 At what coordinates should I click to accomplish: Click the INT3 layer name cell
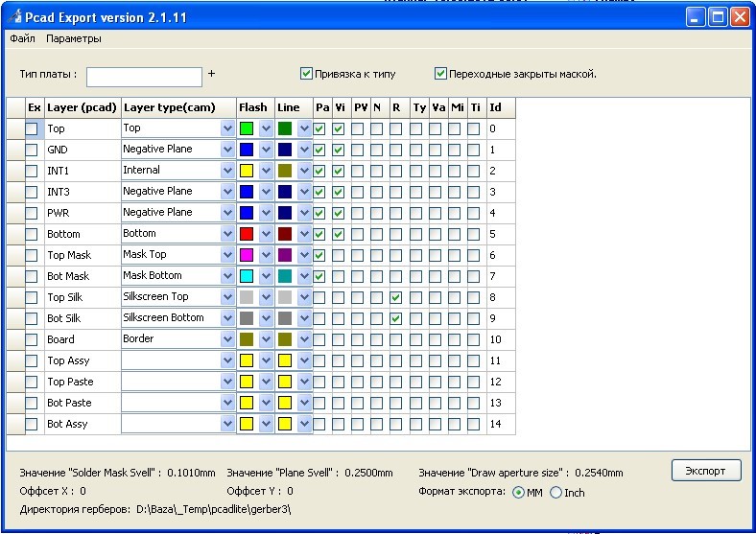tap(83, 192)
